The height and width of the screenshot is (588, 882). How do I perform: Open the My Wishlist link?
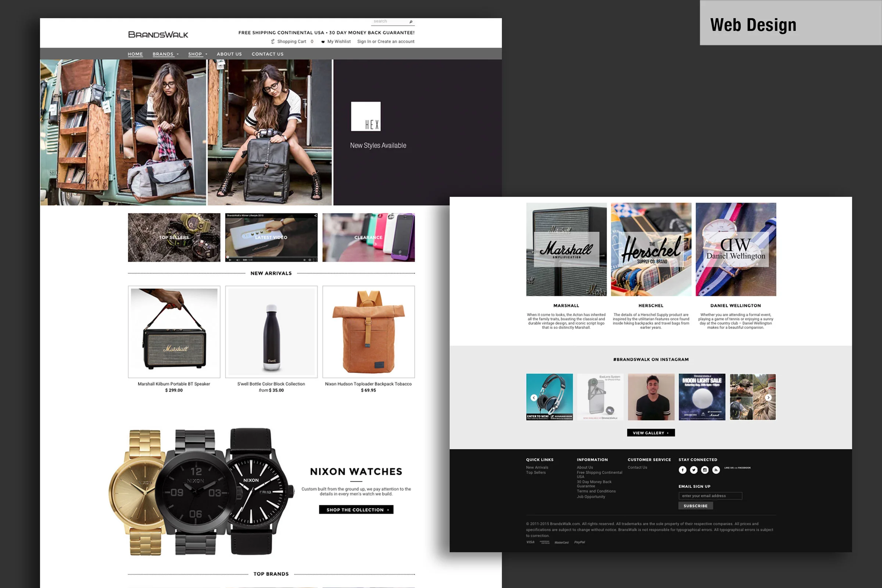[x=339, y=42]
